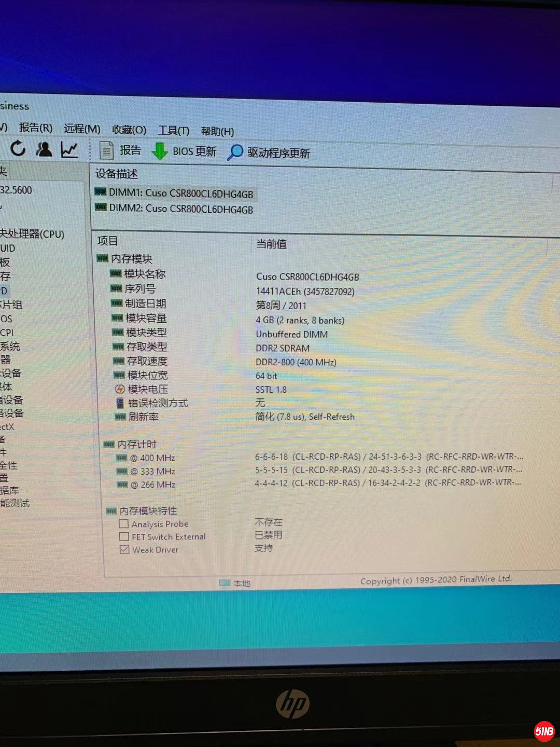Select the 处理器(CPU) item in the sidebar
560x747 pixels.
[32, 234]
